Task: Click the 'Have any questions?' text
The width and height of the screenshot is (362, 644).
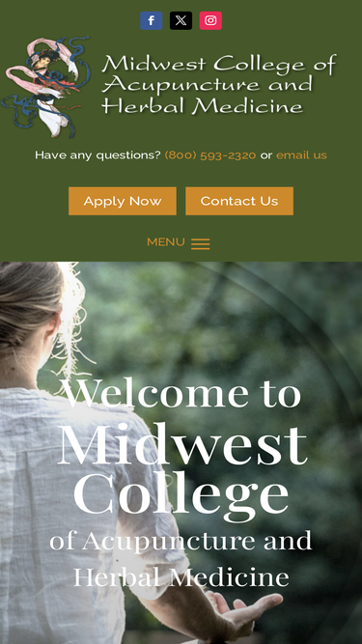Action: point(97,155)
